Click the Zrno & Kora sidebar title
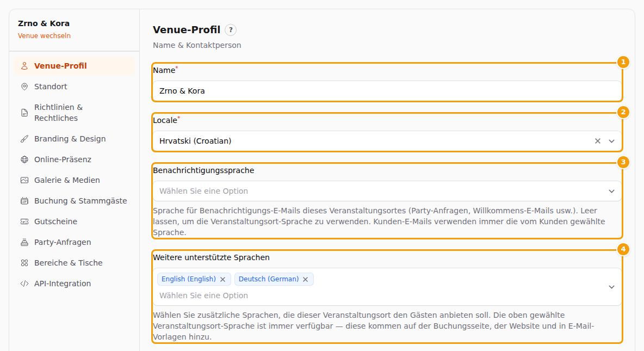The image size is (644, 351). coord(44,23)
